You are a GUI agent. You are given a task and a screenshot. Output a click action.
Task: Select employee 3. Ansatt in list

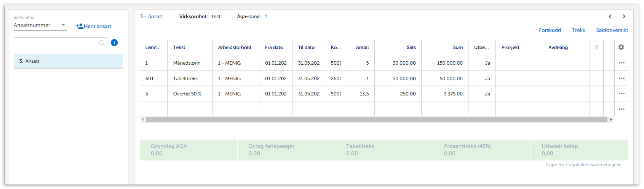(x=68, y=61)
